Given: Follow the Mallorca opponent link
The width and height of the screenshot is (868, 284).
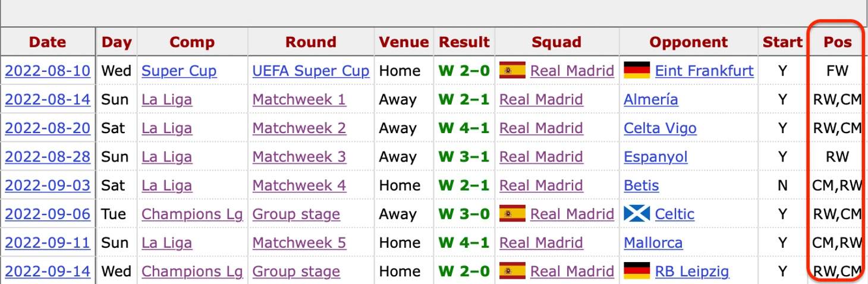Looking at the screenshot, I should [x=653, y=242].
